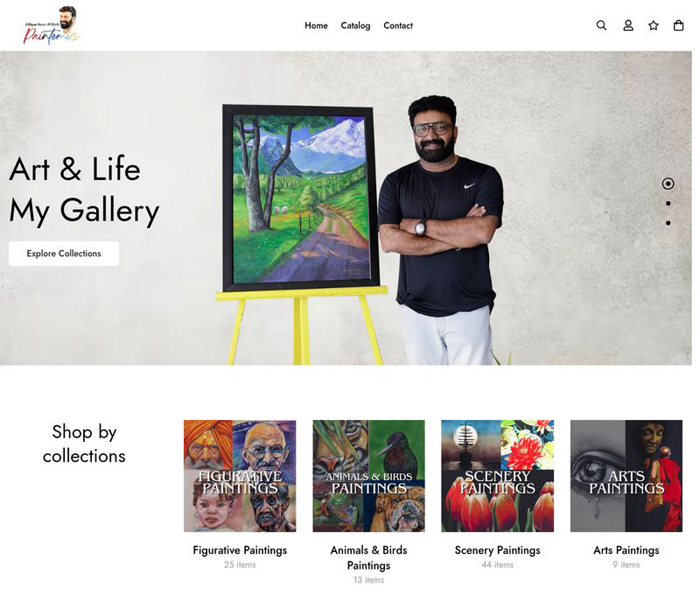Click the Paintemic logo
This screenshot has width=700, height=594.
52,26
